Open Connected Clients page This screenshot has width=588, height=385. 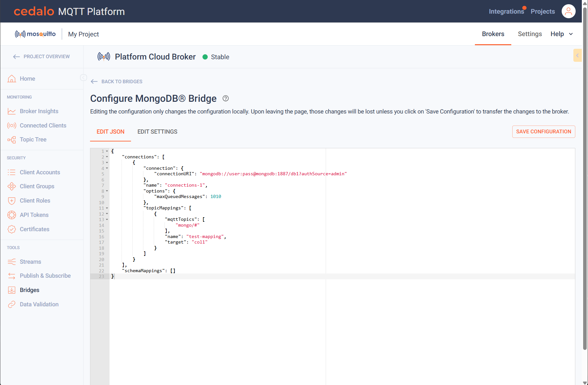click(43, 126)
